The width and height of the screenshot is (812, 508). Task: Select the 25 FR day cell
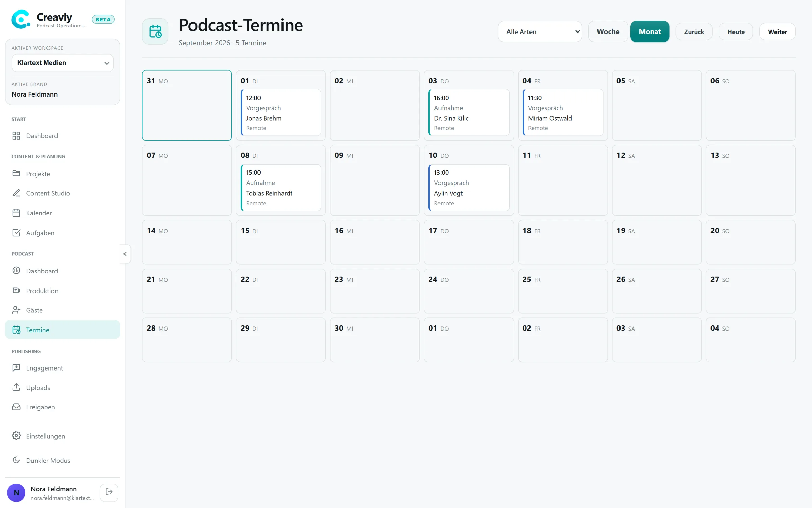(563, 291)
